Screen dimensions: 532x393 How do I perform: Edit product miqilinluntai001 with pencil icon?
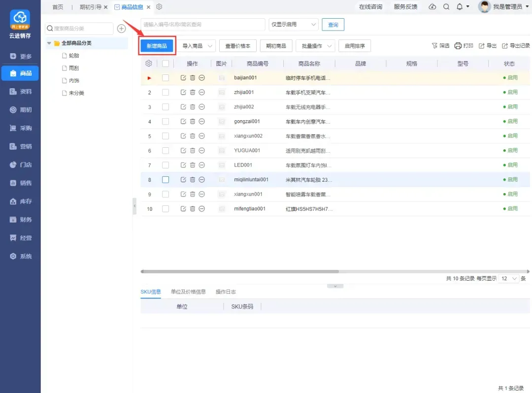(183, 180)
